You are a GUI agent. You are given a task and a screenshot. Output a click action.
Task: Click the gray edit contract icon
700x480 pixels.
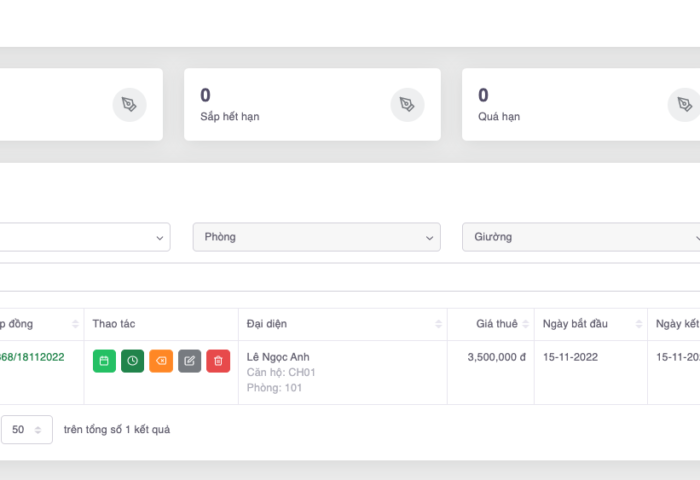coord(189,361)
